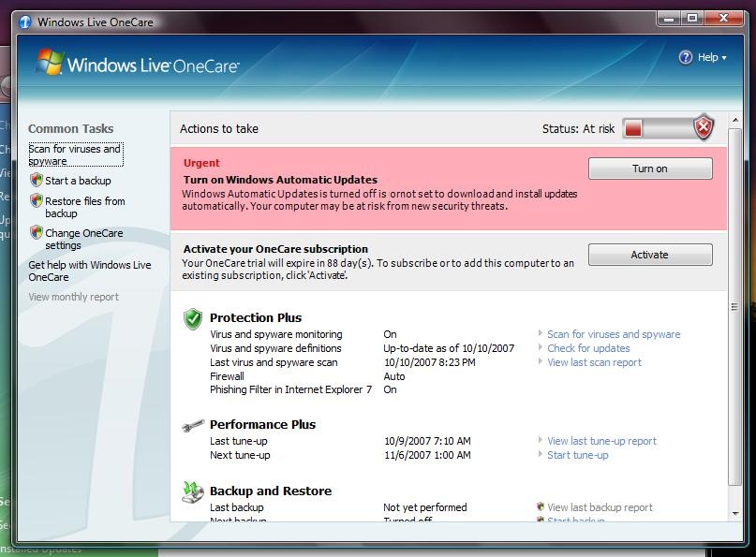Click Start tune-up link
This screenshot has width=756, height=557.
pos(578,454)
